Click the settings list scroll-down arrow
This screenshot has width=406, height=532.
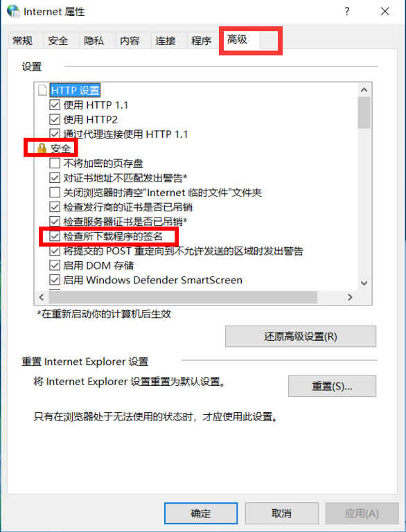click(364, 283)
